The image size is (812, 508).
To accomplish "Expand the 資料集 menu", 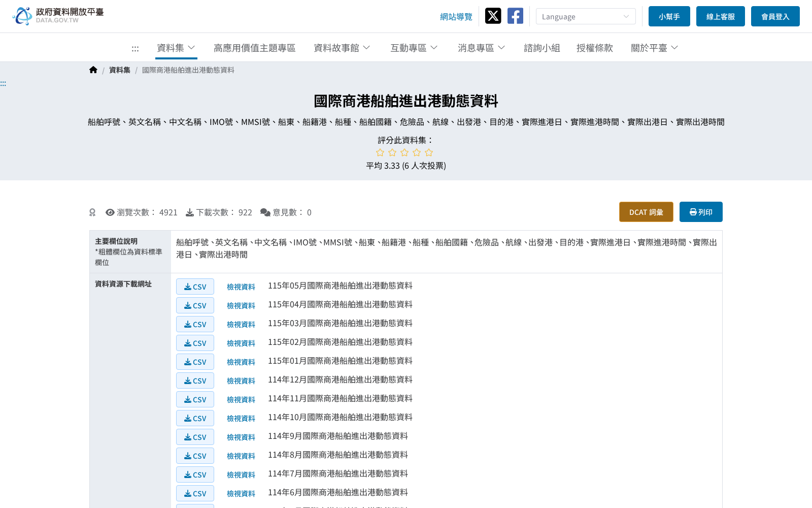I will point(176,48).
